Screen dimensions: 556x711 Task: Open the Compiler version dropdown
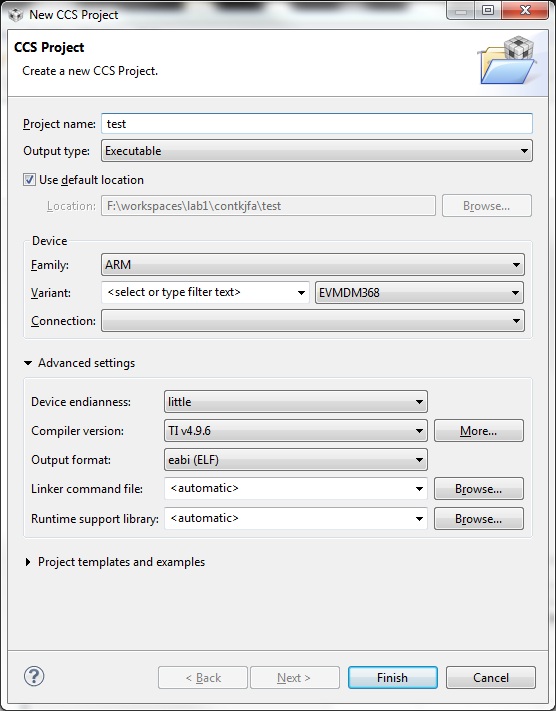coord(296,431)
